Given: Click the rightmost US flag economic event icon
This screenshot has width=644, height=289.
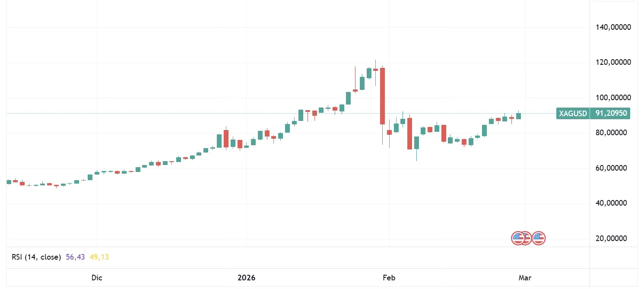Looking at the screenshot, I should point(539,238).
